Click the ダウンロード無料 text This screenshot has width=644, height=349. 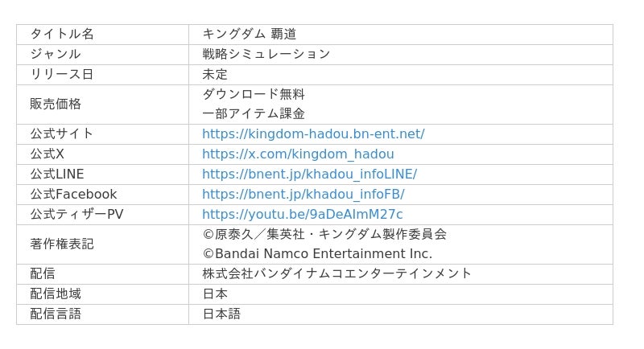(x=254, y=95)
